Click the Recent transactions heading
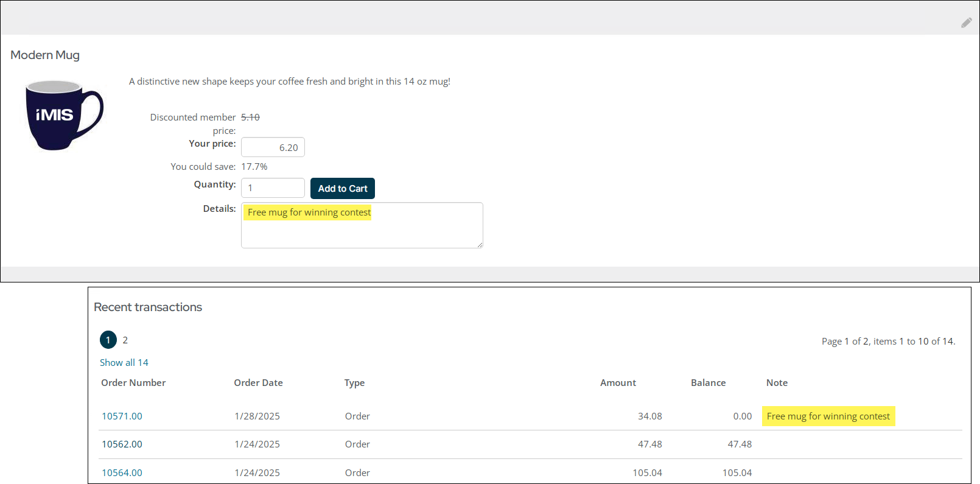Viewport: 980px width, 484px height. point(148,307)
